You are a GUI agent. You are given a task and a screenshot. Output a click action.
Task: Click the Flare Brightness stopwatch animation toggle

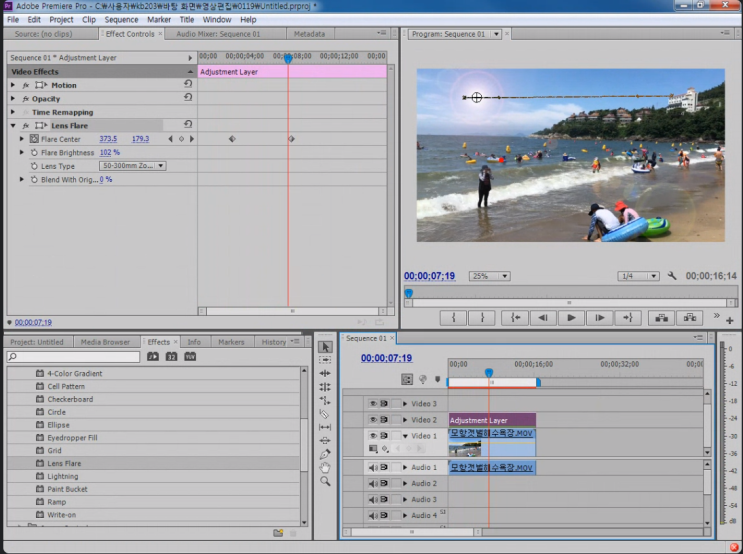tap(34, 153)
